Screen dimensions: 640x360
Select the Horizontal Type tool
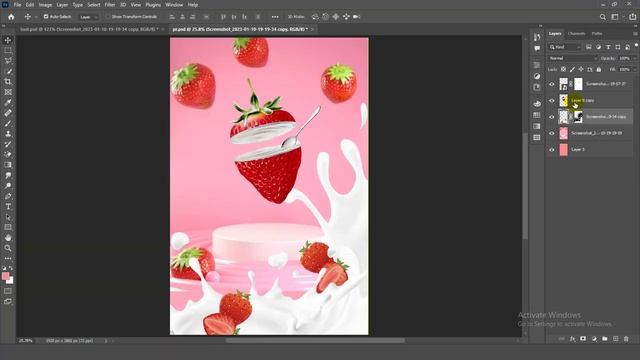(8, 207)
